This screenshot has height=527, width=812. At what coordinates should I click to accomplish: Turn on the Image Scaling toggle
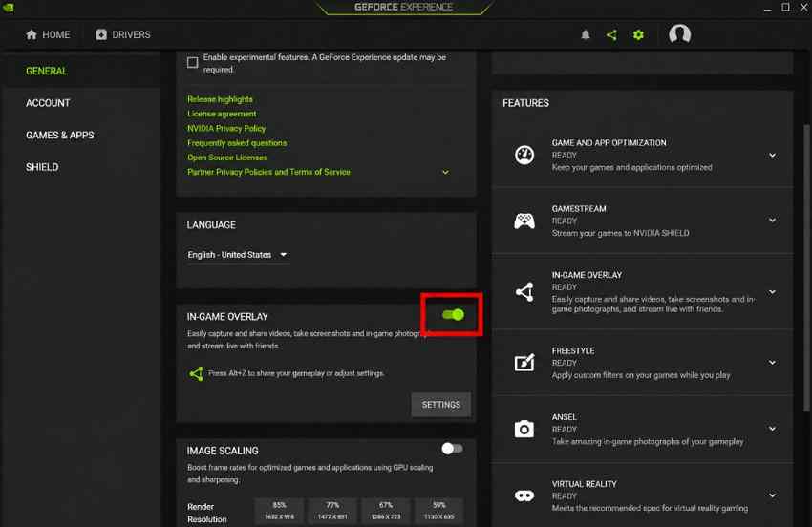click(452, 449)
